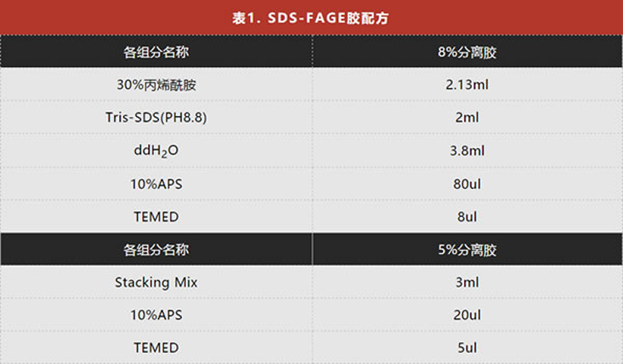
Task: Click the 5%分离胶 header cell
Action: [x=466, y=250]
